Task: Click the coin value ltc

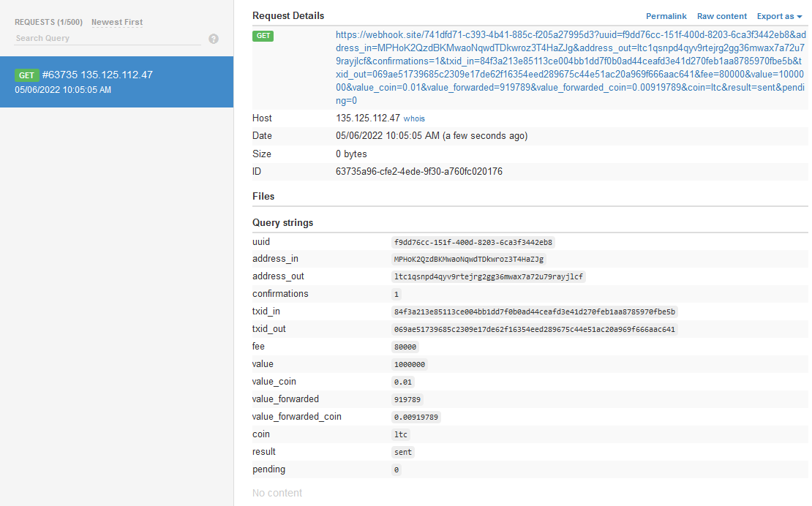Action: [401, 435]
